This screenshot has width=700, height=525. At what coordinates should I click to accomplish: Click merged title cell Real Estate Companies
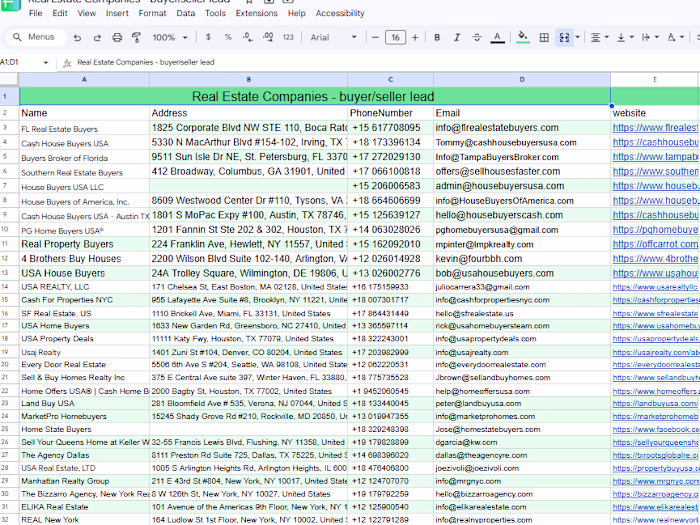[314, 96]
